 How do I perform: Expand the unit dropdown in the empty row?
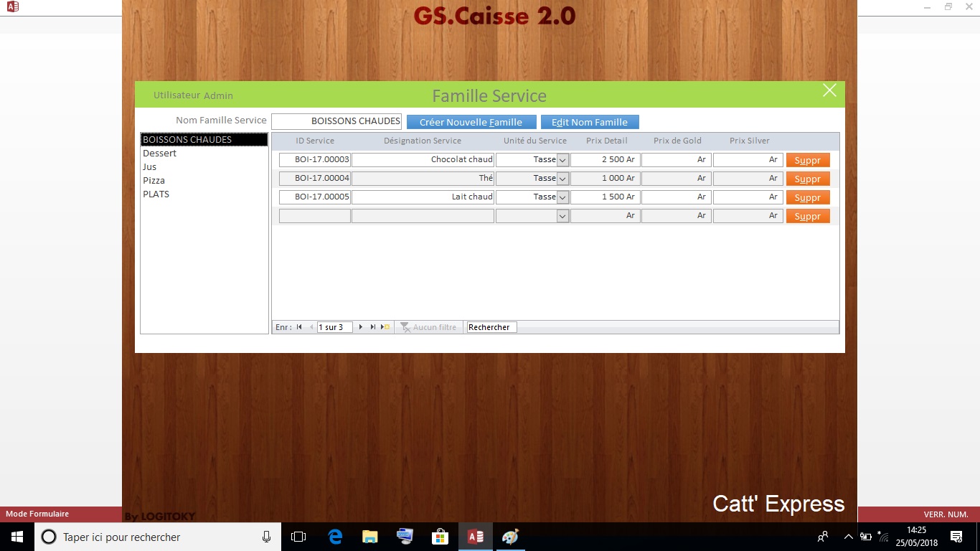(x=562, y=216)
